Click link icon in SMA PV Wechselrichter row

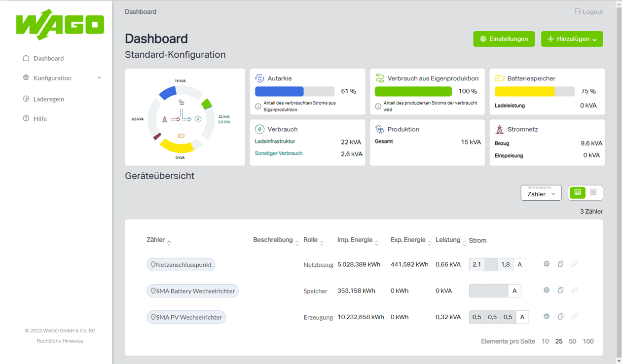[x=574, y=317]
